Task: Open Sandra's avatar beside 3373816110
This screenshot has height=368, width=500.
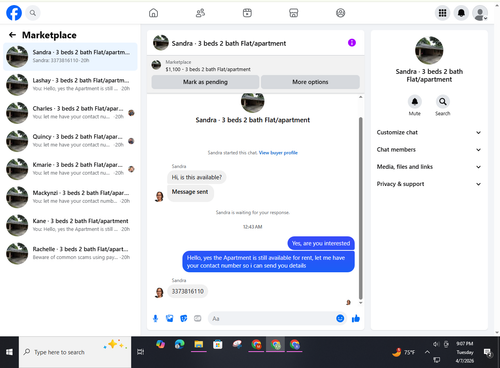Action: [x=159, y=292]
